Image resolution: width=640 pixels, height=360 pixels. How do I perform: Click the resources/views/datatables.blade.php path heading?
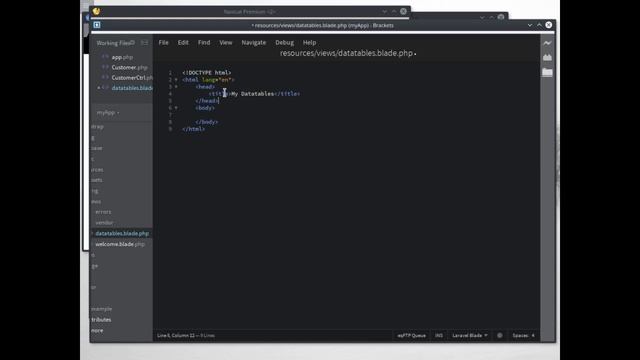[x=346, y=53]
